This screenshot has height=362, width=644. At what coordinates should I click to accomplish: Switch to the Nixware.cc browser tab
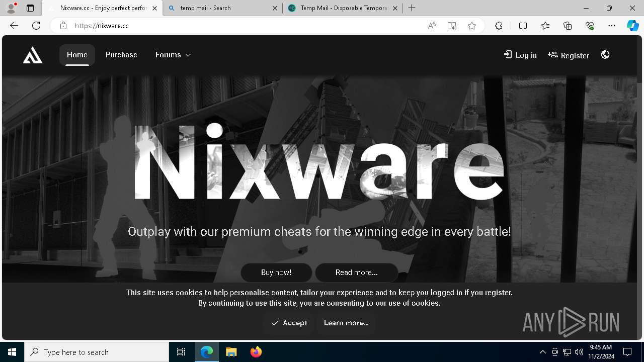click(103, 8)
